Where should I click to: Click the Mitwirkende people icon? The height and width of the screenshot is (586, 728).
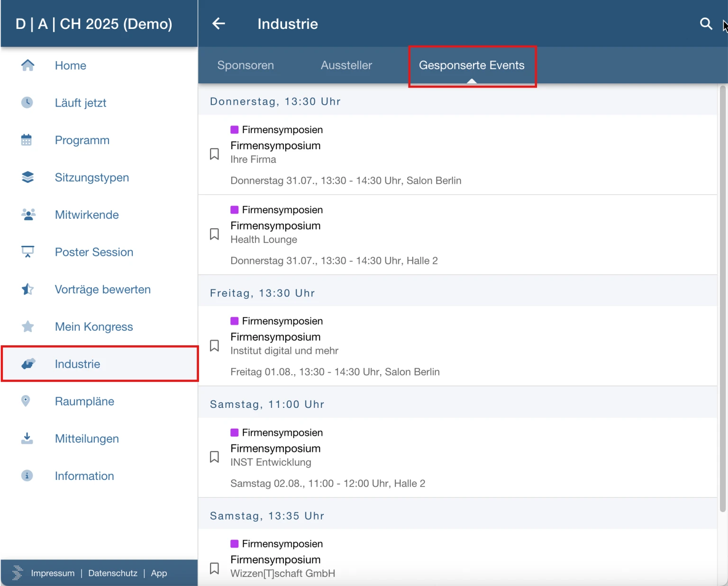[28, 215]
